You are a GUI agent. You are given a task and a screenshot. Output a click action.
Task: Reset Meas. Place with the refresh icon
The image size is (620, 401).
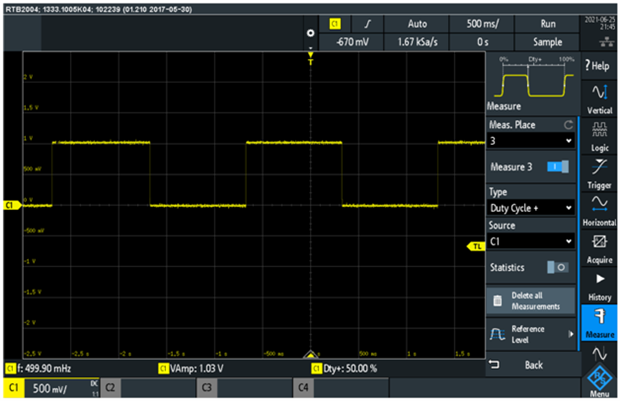click(x=568, y=125)
